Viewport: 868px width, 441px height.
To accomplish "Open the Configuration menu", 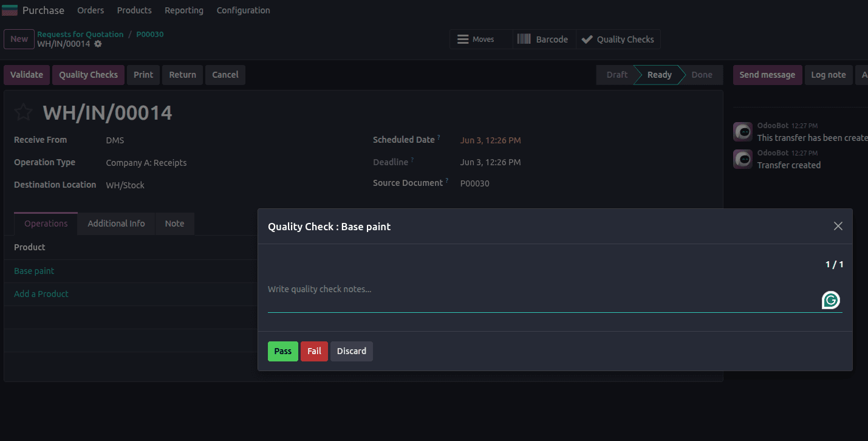I will (x=243, y=10).
